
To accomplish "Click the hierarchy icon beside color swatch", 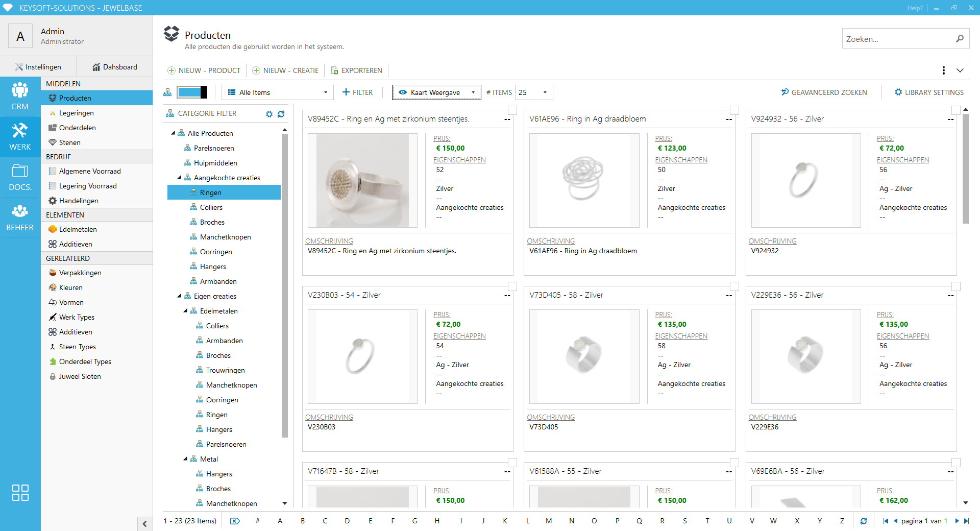I will point(167,92).
